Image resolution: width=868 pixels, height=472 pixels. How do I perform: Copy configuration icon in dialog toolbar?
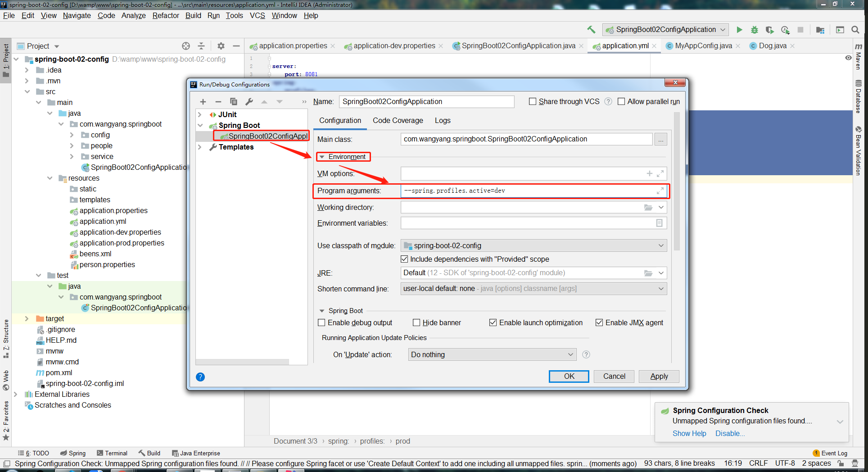(x=234, y=102)
